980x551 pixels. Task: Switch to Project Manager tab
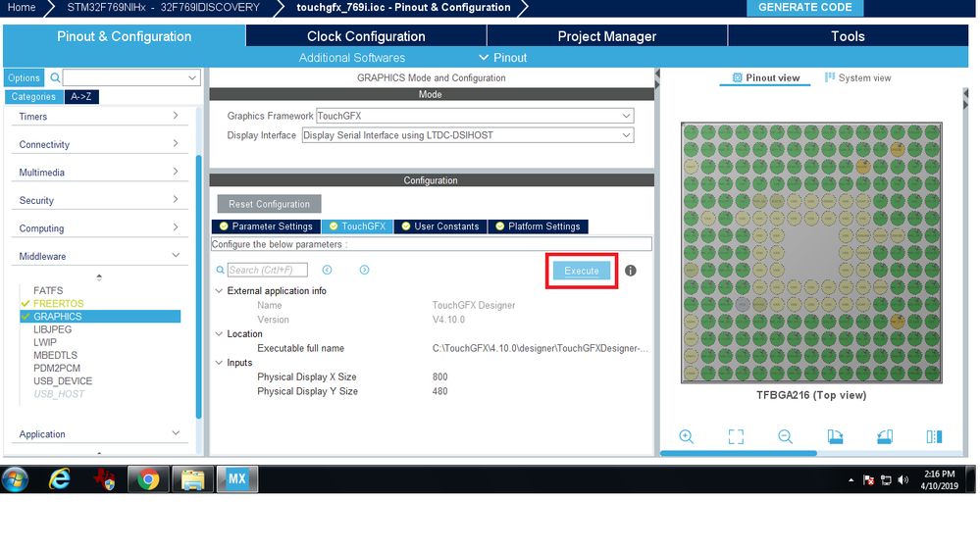(x=607, y=36)
